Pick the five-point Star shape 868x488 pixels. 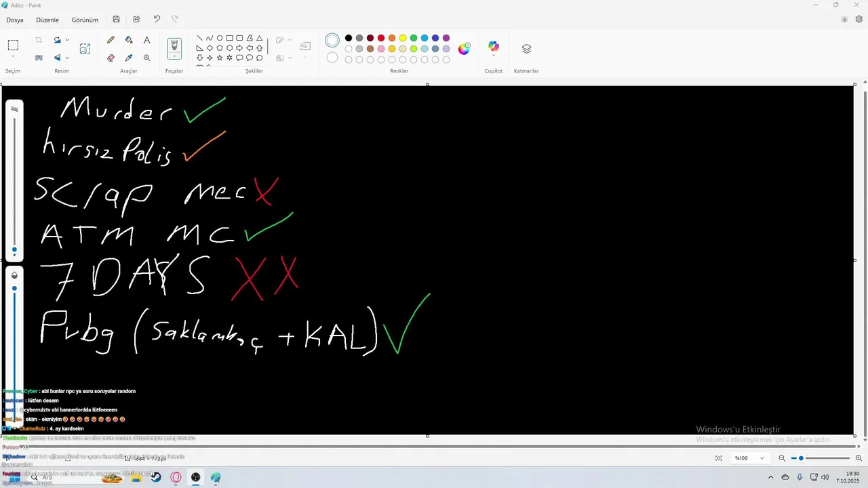coord(220,58)
